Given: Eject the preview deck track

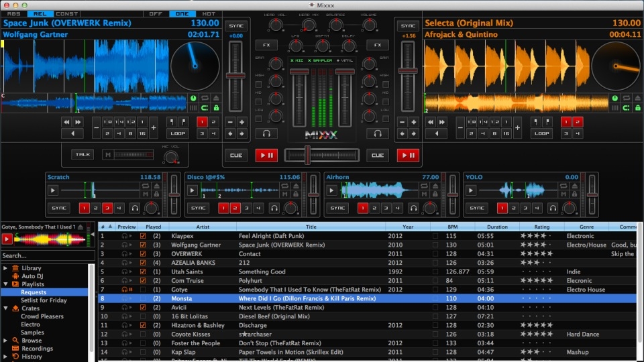Looking at the screenshot, I should pos(80,227).
